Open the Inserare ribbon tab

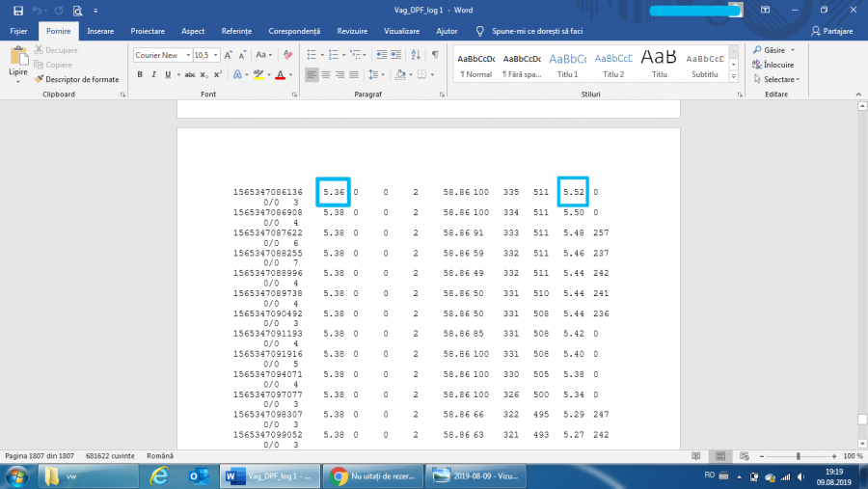(x=100, y=31)
